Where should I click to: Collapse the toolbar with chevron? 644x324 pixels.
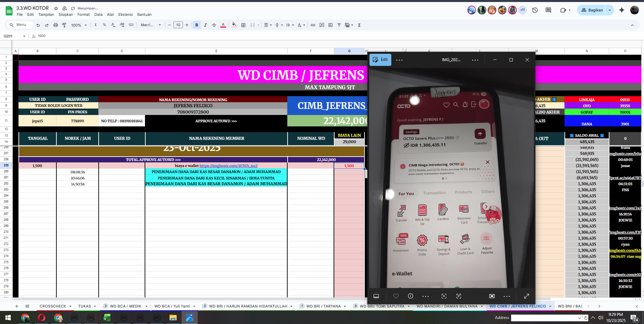coord(632,25)
